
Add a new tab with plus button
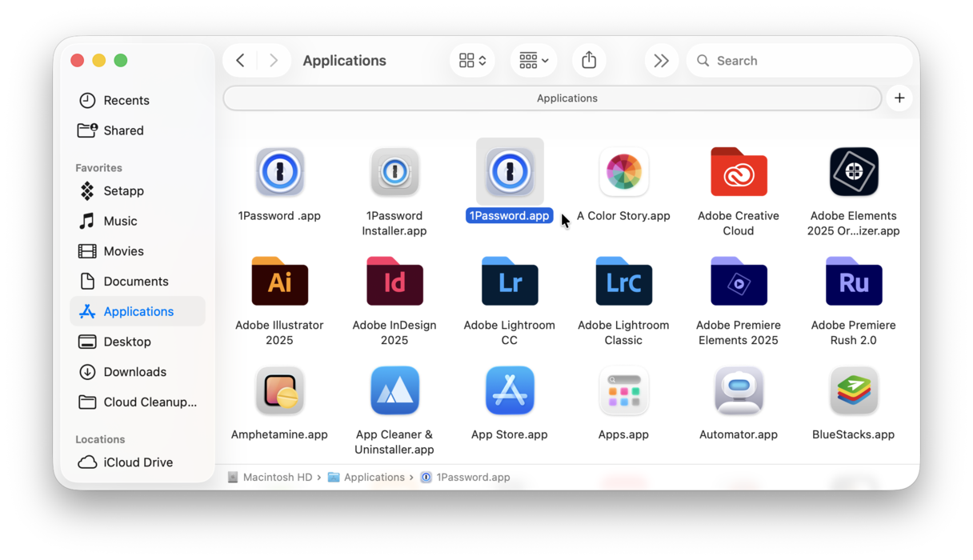pos(899,98)
